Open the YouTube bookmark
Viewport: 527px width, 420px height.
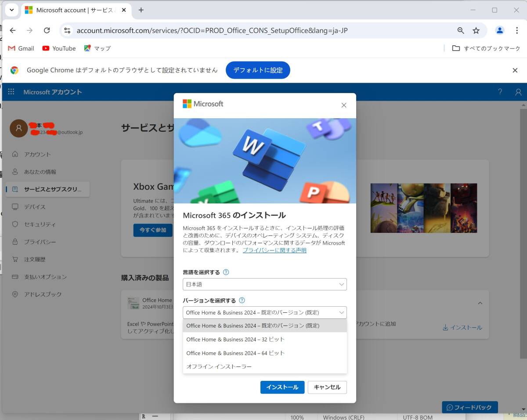coord(59,48)
